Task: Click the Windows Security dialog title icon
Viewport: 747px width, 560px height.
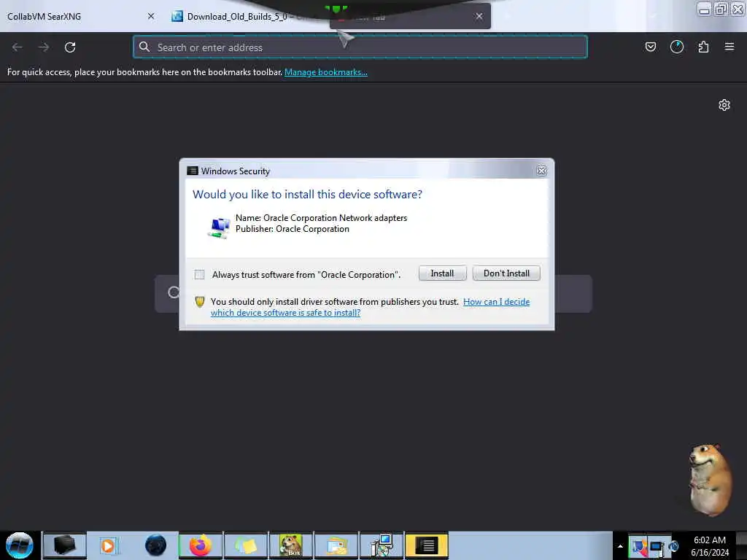Action: click(193, 171)
